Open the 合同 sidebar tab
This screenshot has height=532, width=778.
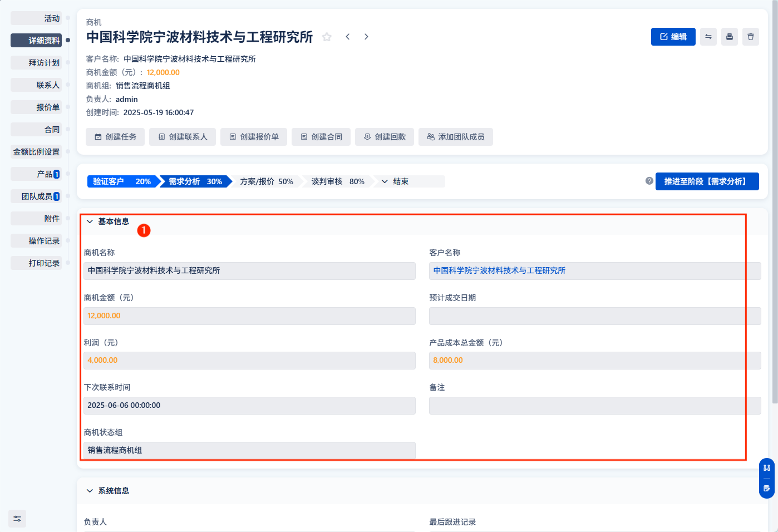pos(36,130)
